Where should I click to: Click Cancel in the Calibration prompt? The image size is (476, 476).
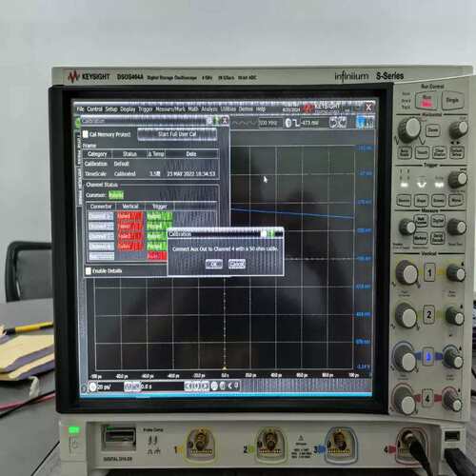point(237,264)
